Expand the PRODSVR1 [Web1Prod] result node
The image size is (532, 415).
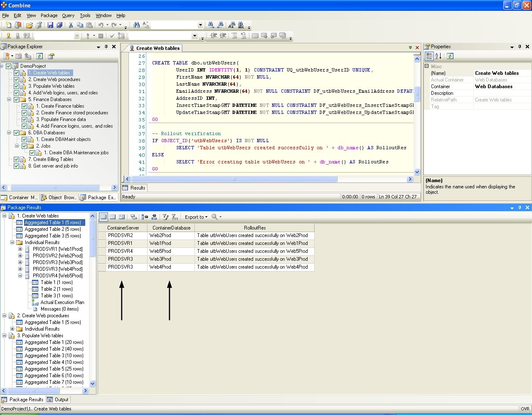click(20, 249)
